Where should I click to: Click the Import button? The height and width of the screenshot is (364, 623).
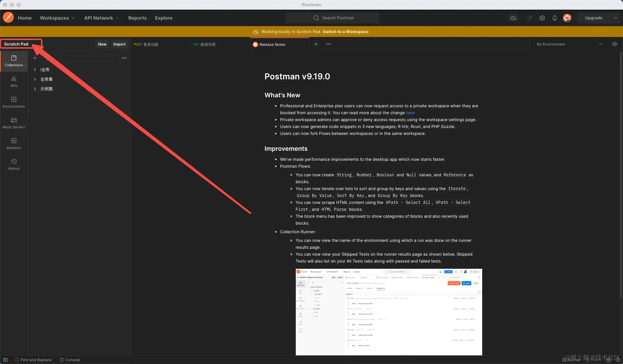(x=119, y=44)
